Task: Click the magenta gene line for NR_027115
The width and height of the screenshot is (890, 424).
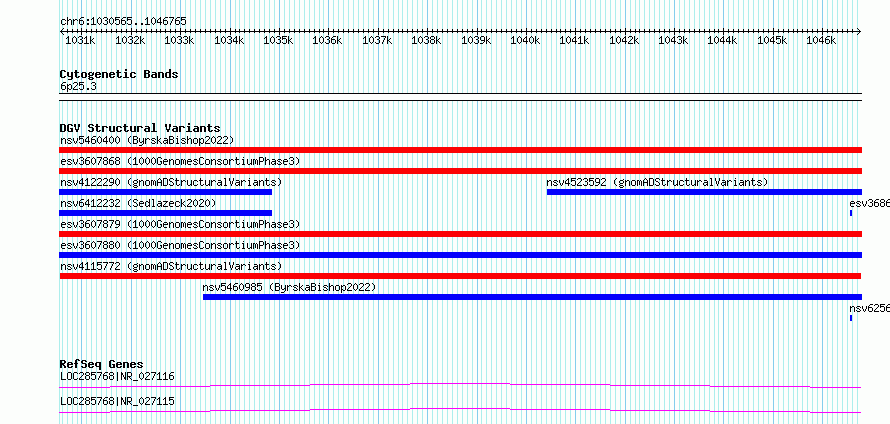Action: 460,410
